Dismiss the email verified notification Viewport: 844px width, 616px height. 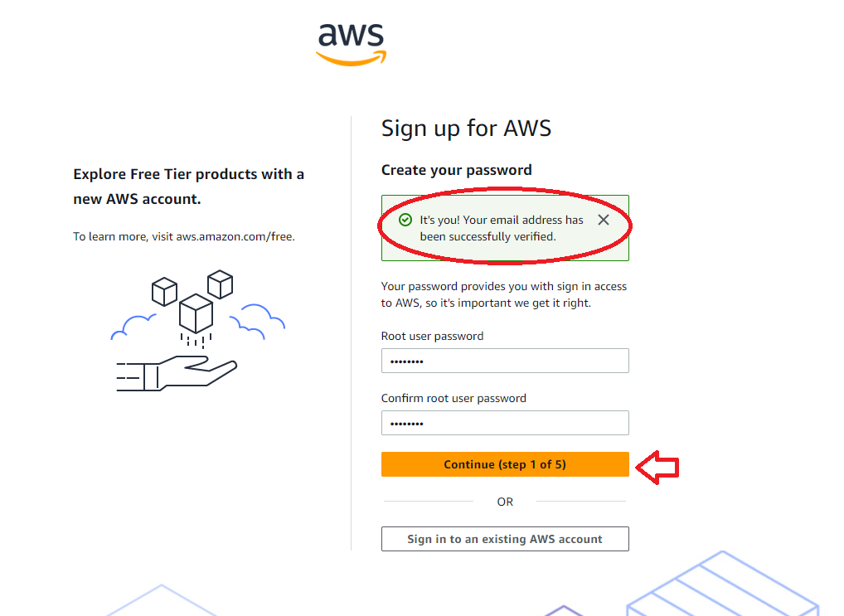[604, 220]
